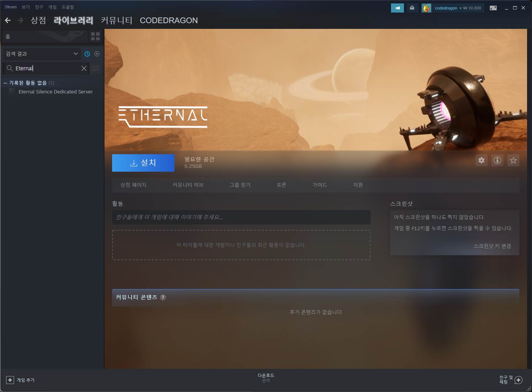Go to the CODEDRAGON profile tab
This screenshot has width=532, height=392.
[169, 21]
